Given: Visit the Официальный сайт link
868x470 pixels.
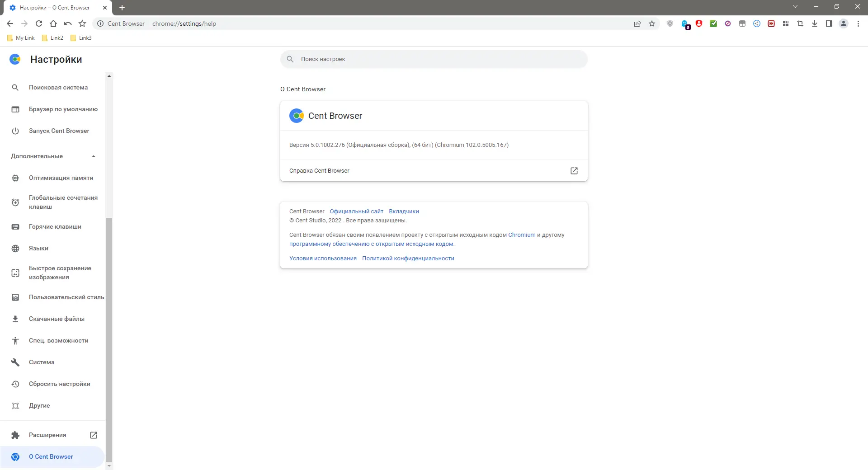Looking at the screenshot, I should tap(356, 211).
